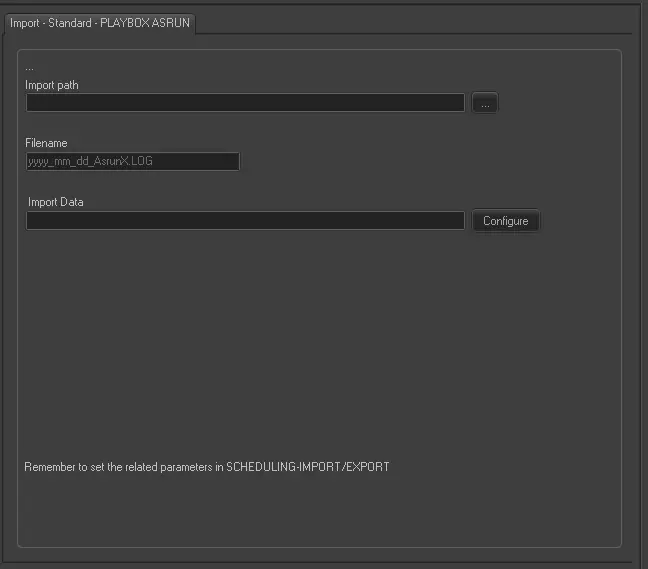Click blank space right of the Configure button
The width and height of the screenshot is (648, 569).
580,221
